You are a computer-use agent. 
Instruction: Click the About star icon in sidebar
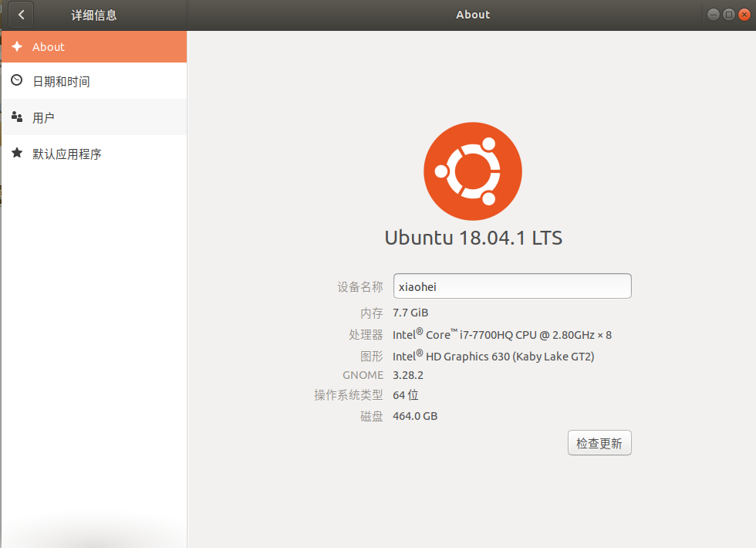click(17, 46)
